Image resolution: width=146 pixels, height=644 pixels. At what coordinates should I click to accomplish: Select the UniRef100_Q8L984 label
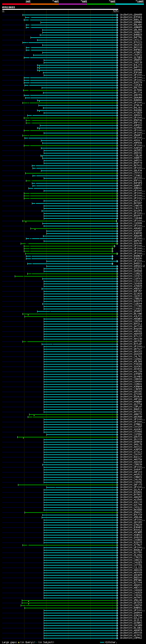(131, 30)
